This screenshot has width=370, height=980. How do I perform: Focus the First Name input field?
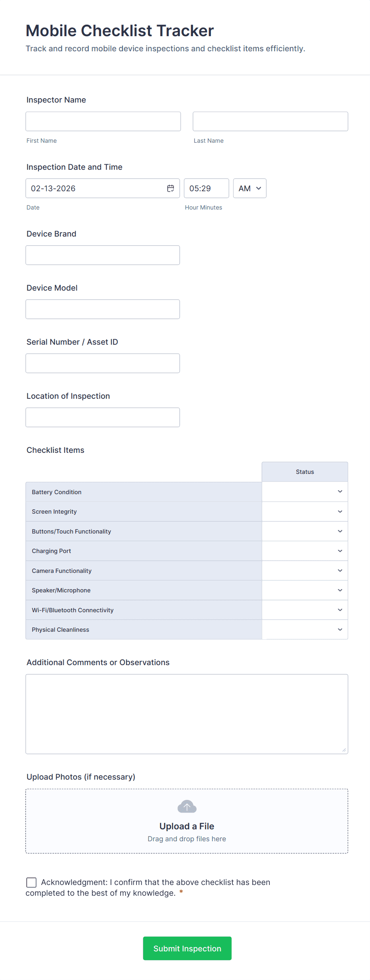click(103, 121)
